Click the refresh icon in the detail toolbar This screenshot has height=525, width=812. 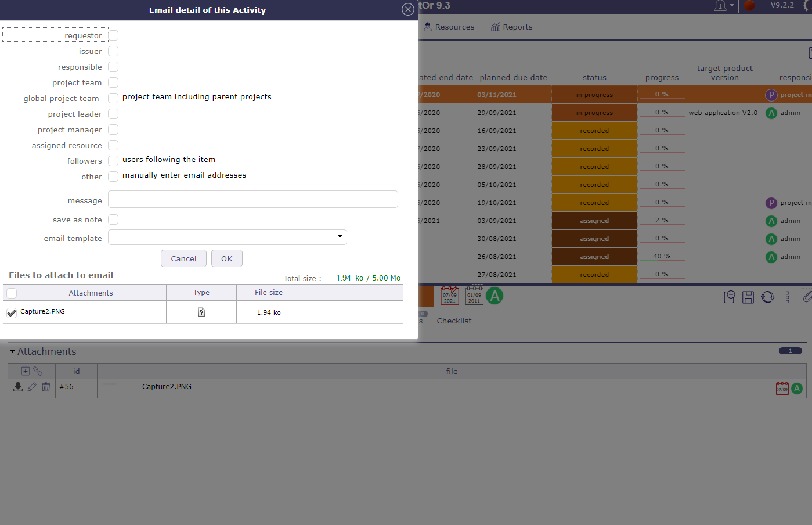click(767, 297)
